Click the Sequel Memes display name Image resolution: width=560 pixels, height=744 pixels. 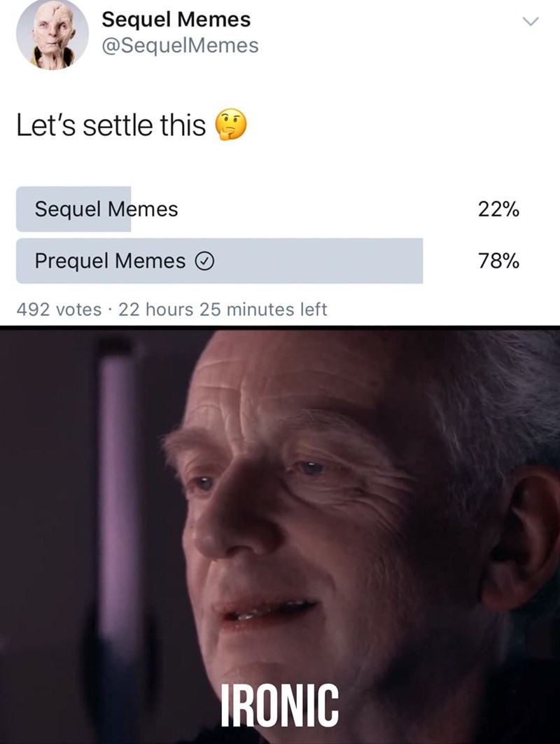point(176,20)
